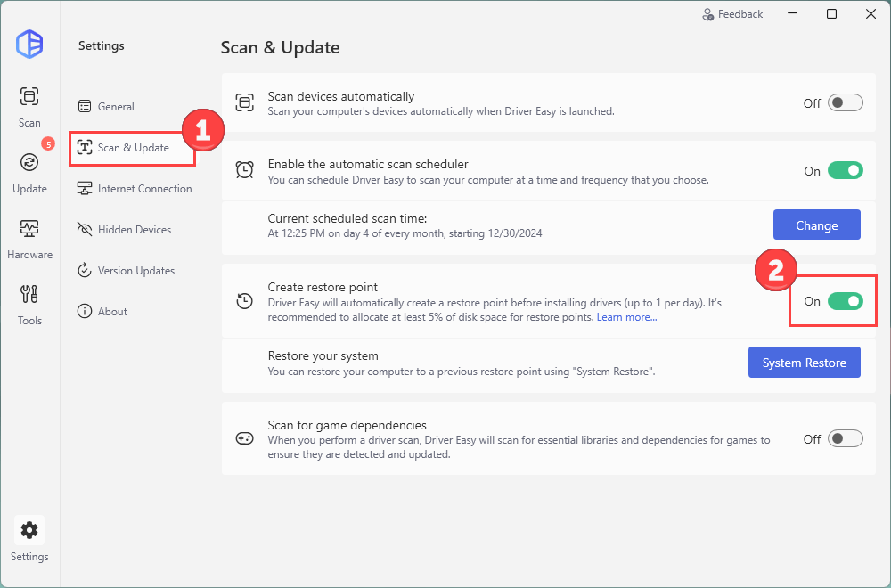Enable Scan devices automatically toggle
The height and width of the screenshot is (588, 891).
click(x=845, y=102)
